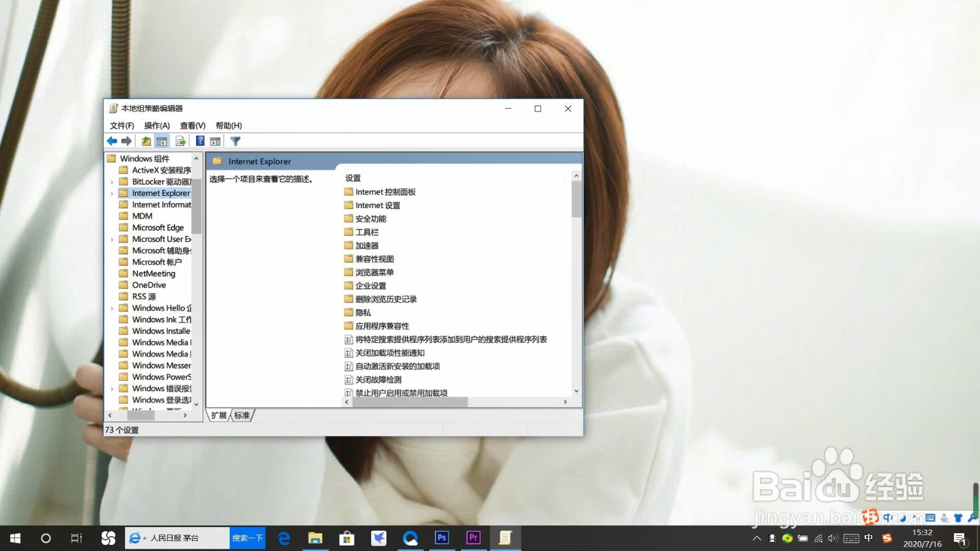Click the blue Help question mark icon
This screenshot has width=980, height=551.
[x=200, y=141]
